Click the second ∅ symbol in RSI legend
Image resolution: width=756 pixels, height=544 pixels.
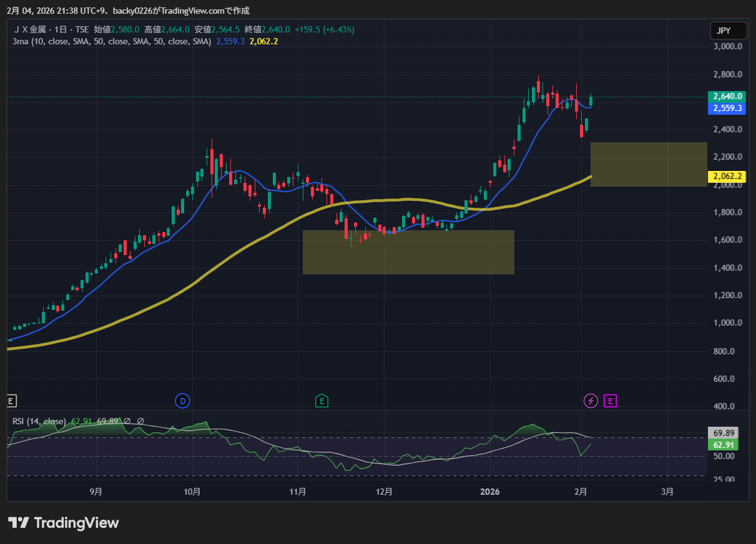pyautogui.click(x=140, y=421)
